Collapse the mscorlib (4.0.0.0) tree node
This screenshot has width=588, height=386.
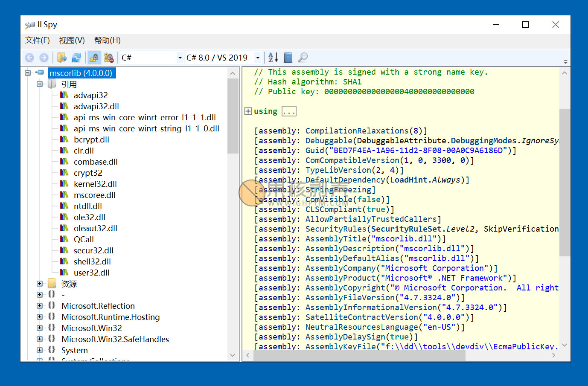[x=28, y=73]
